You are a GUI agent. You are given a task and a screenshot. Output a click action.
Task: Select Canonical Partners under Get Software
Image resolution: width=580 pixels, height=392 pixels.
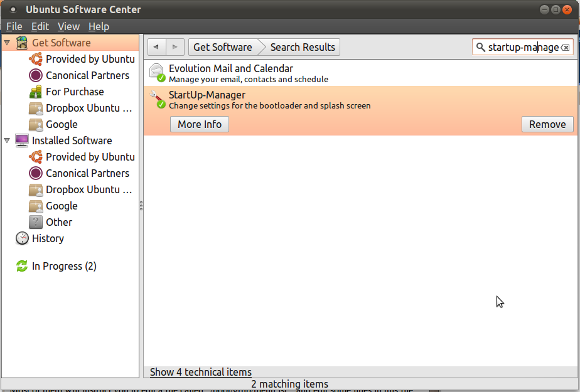pos(88,75)
